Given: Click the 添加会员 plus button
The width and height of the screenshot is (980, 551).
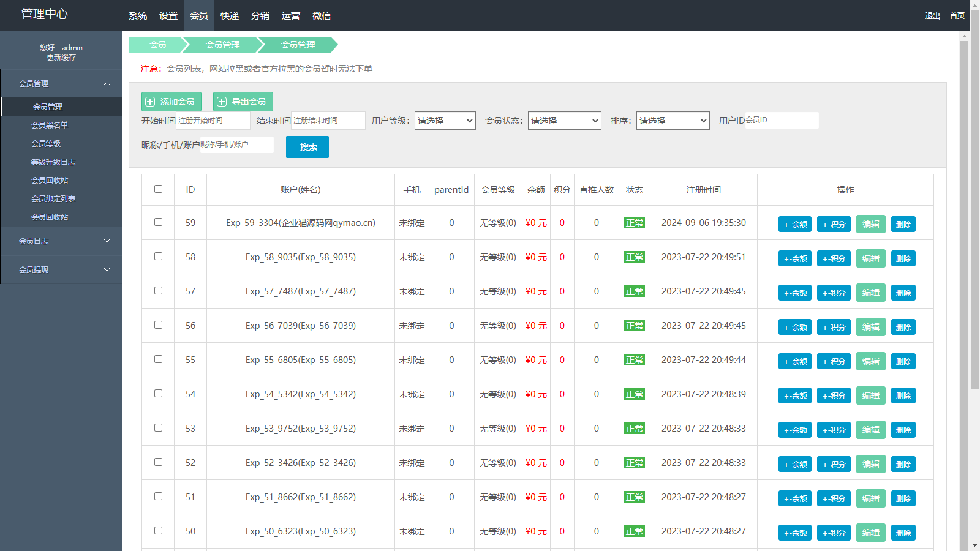Looking at the screenshot, I should point(171,102).
